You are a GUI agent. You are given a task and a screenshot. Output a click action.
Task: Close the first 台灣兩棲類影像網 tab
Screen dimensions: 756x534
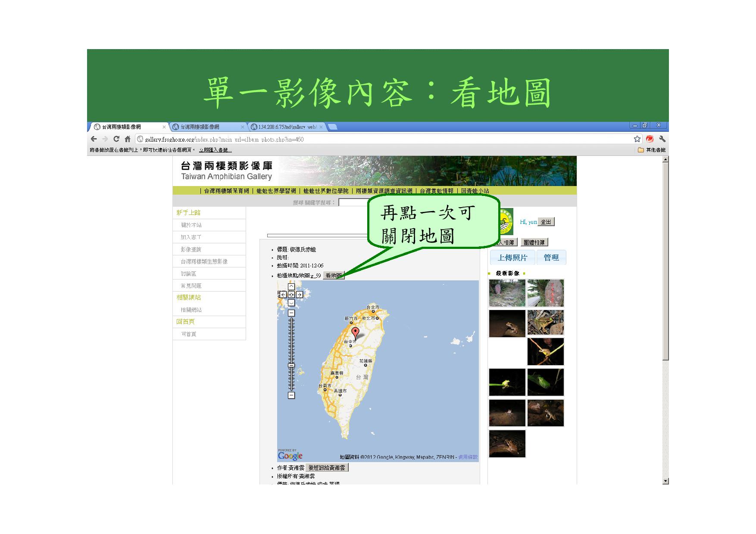(164, 127)
